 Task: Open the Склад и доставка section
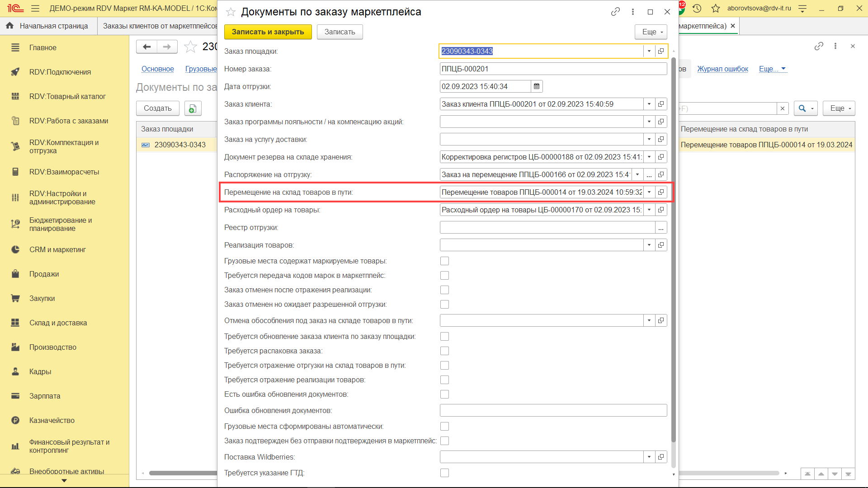[x=58, y=323]
